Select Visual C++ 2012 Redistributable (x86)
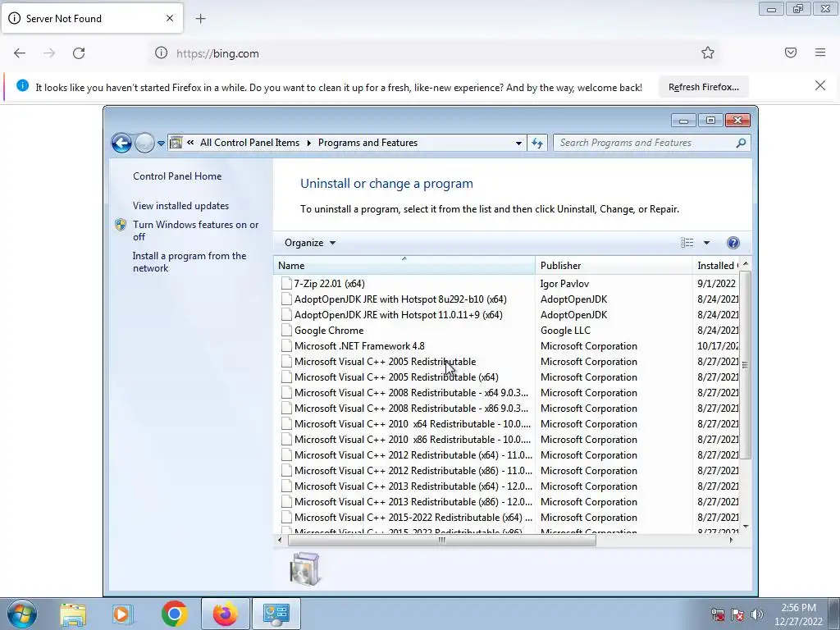Image resolution: width=840 pixels, height=630 pixels. [x=413, y=470]
